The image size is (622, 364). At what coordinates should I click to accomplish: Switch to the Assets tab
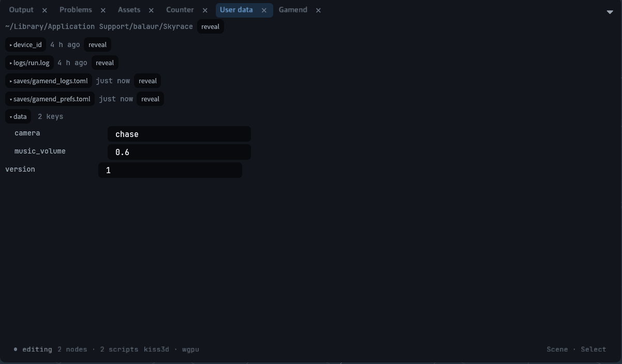click(x=129, y=10)
